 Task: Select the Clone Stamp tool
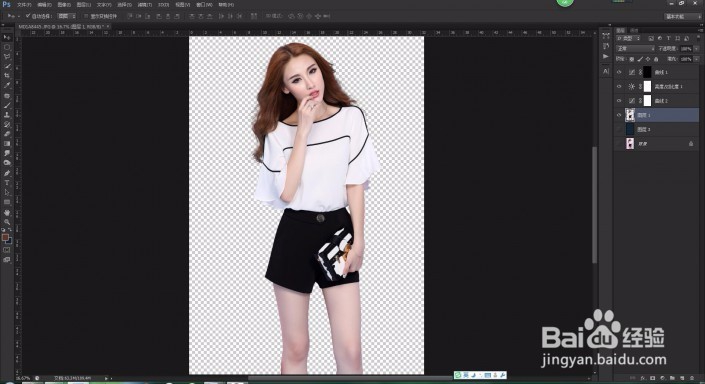[x=7, y=115]
